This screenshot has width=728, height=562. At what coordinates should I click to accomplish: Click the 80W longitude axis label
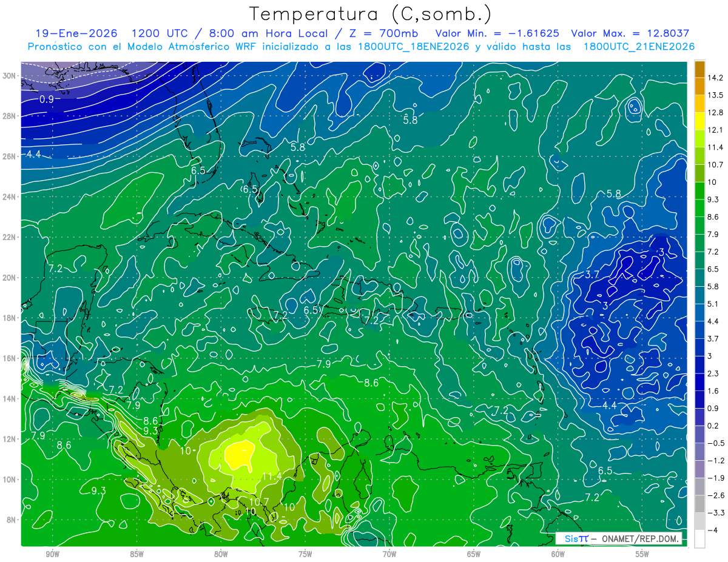[x=221, y=554]
